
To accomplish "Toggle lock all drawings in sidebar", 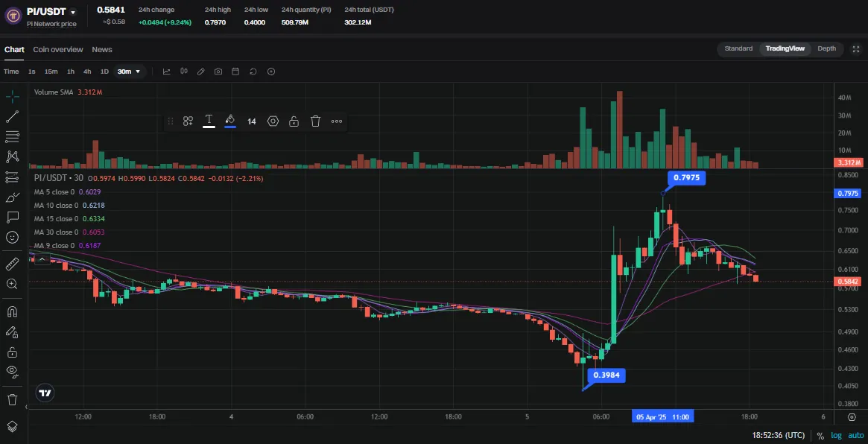I will click(x=12, y=352).
